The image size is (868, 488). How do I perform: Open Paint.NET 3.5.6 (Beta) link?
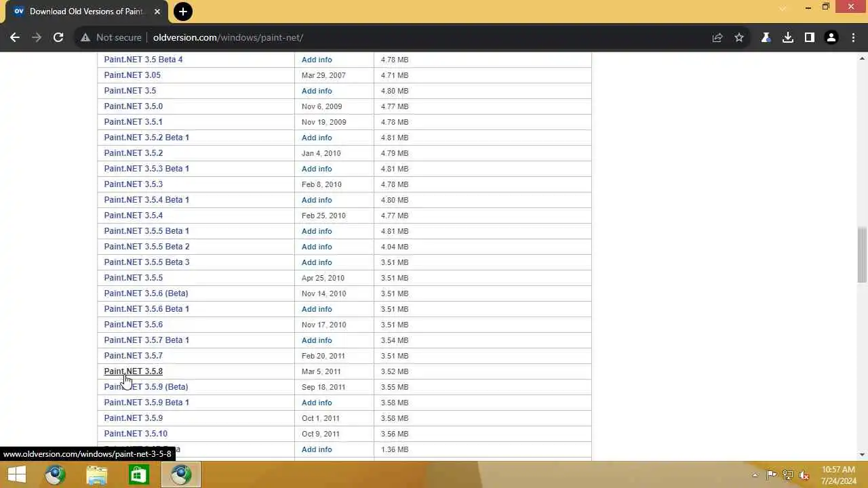click(x=146, y=293)
